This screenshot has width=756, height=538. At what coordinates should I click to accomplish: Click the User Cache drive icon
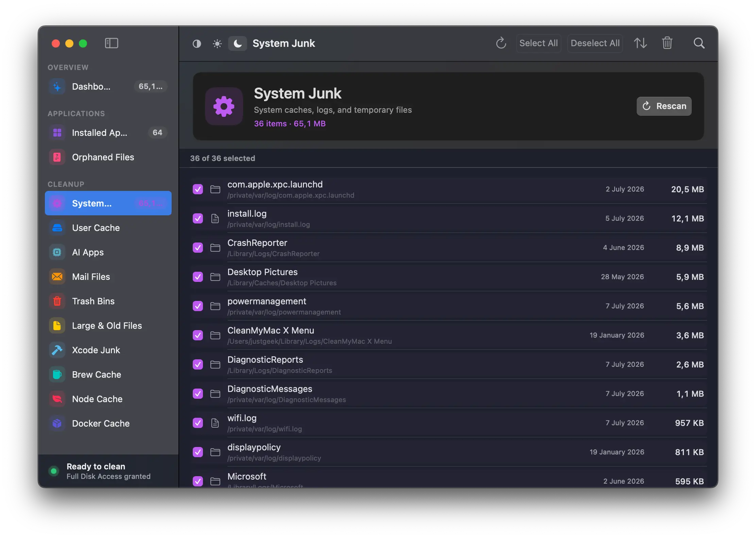click(57, 228)
